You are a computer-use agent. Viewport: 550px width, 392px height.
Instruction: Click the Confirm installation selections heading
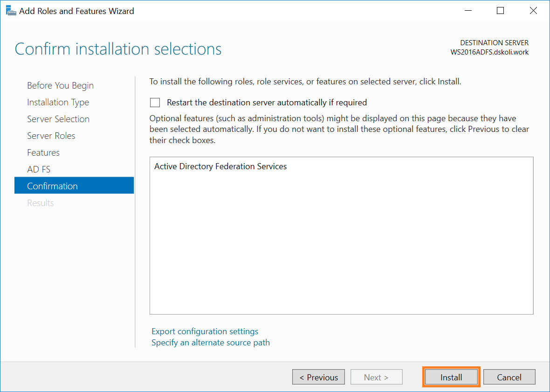coord(118,49)
